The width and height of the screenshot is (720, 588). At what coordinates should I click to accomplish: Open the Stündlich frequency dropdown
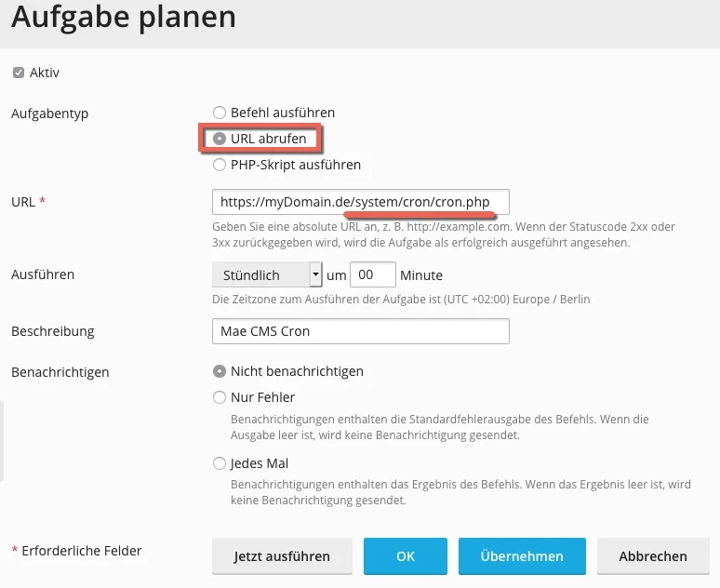[x=267, y=274]
